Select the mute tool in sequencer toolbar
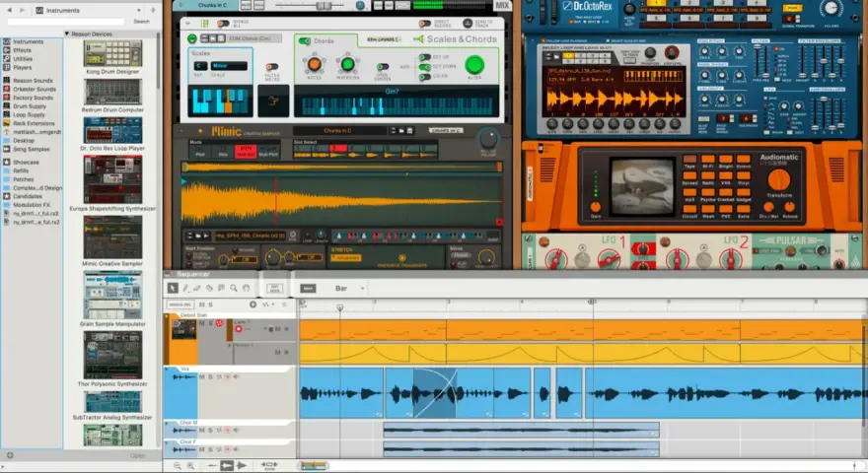 [x=221, y=288]
